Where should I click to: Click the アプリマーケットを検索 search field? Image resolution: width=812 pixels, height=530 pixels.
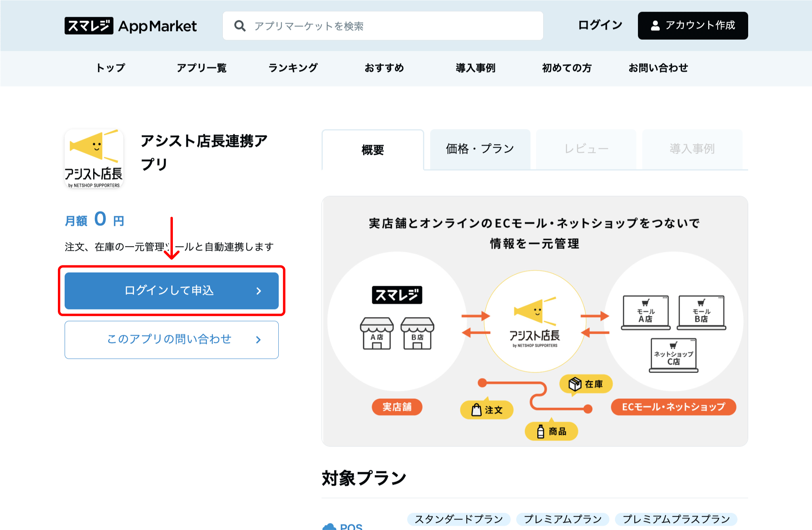tap(383, 26)
